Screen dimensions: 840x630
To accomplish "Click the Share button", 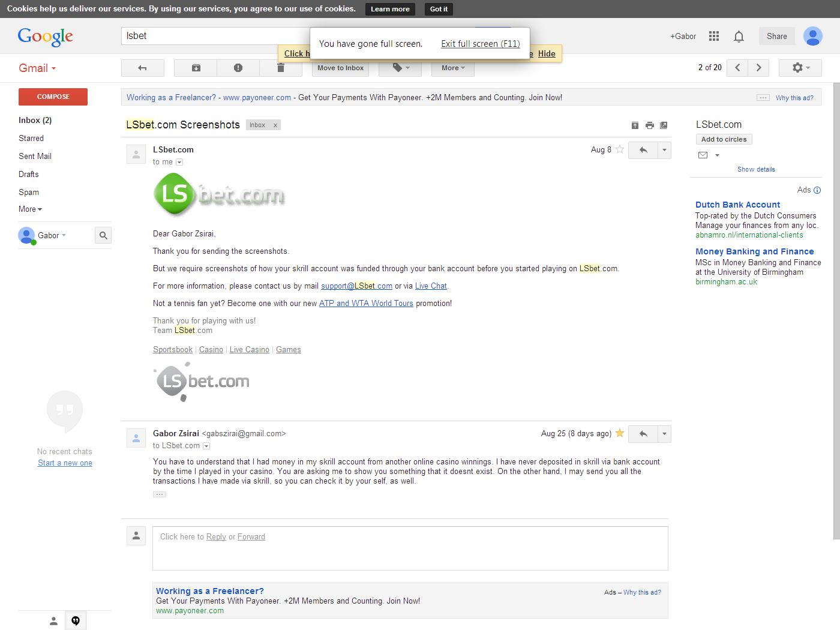I will (x=777, y=36).
